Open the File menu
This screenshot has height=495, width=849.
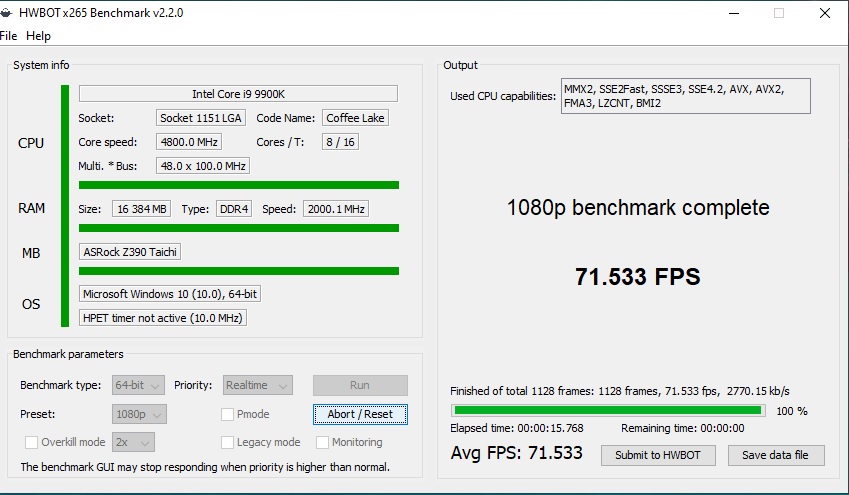(9, 36)
